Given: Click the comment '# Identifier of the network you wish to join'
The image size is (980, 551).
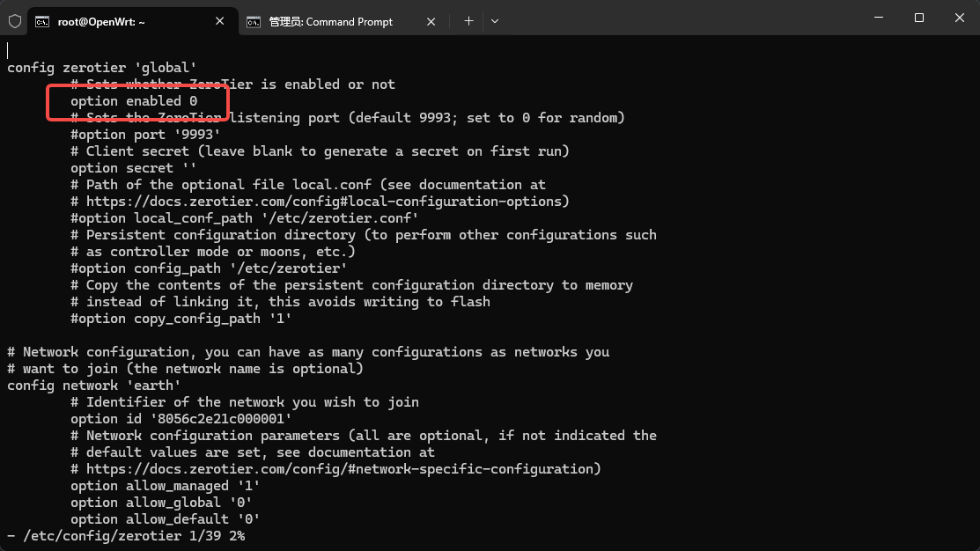Looking at the screenshot, I should point(245,402).
